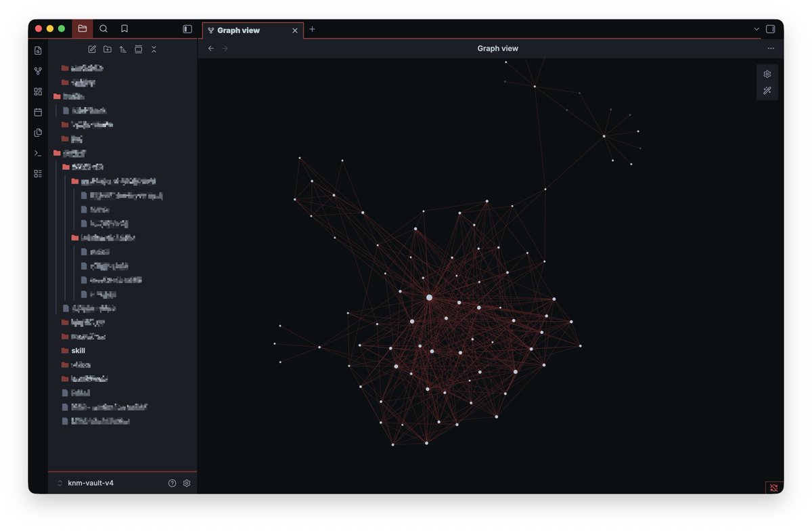Click the bottom list-style ribbon icon
The width and height of the screenshot is (812, 531).
[x=38, y=173]
